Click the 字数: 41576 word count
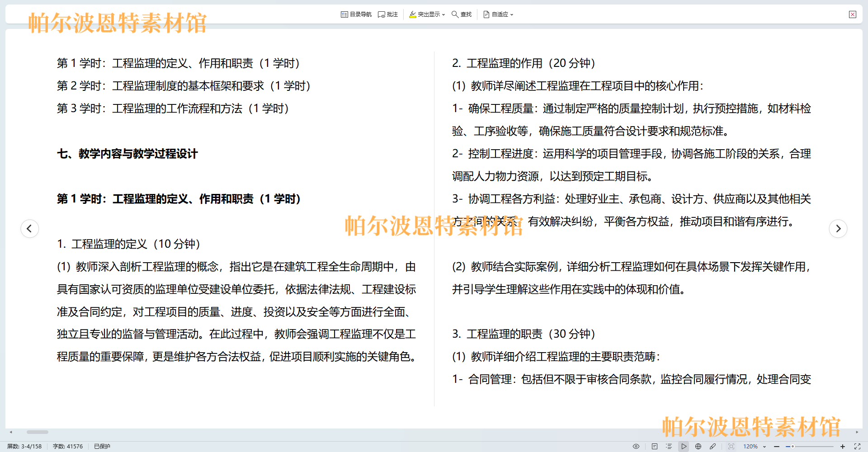868x452 pixels. coord(68,446)
